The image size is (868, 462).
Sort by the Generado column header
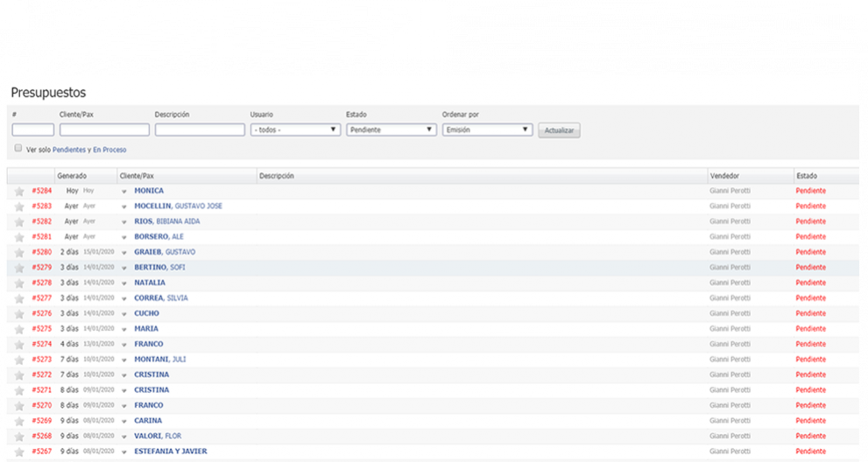coord(72,176)
